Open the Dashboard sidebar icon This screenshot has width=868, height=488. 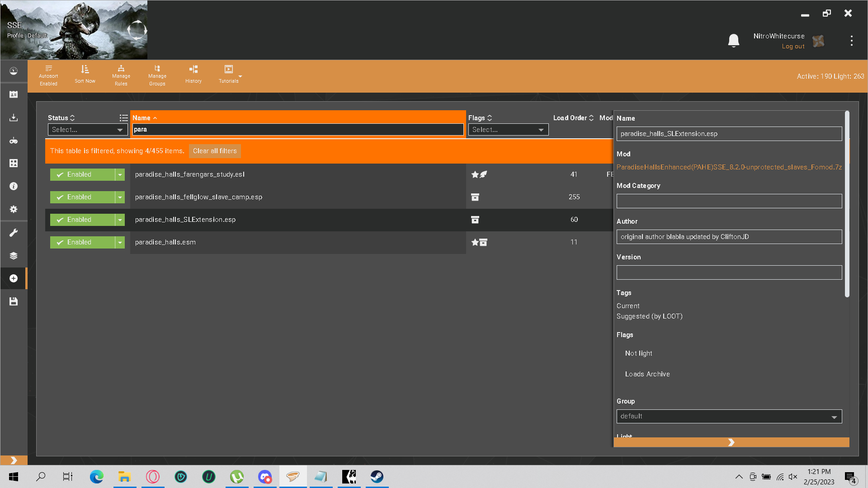pos(14,71)
